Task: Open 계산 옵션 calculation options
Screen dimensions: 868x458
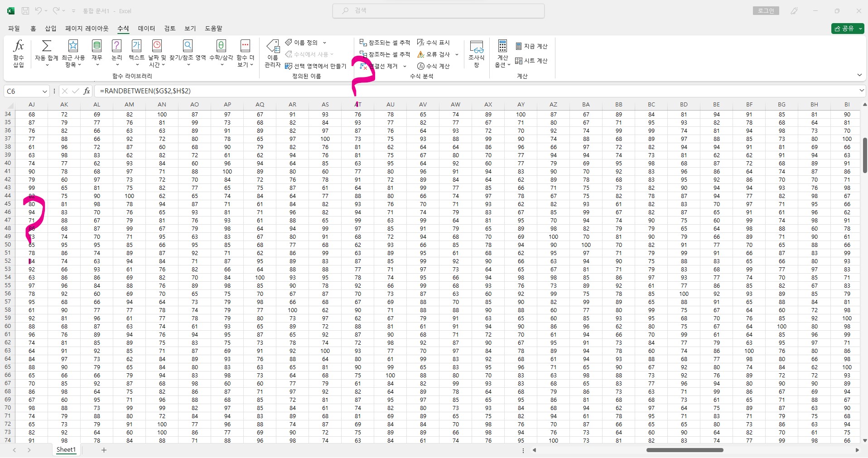Action: 502,53
